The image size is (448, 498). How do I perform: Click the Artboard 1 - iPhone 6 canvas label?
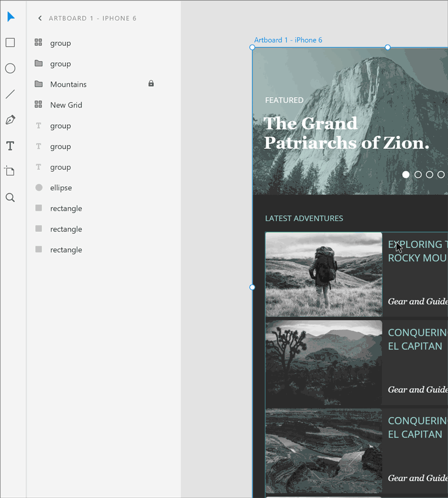(288, 40)
